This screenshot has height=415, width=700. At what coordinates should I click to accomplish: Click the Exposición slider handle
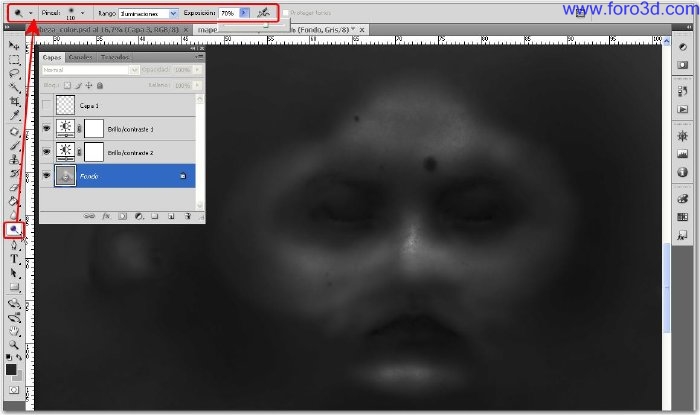point(266,25)
